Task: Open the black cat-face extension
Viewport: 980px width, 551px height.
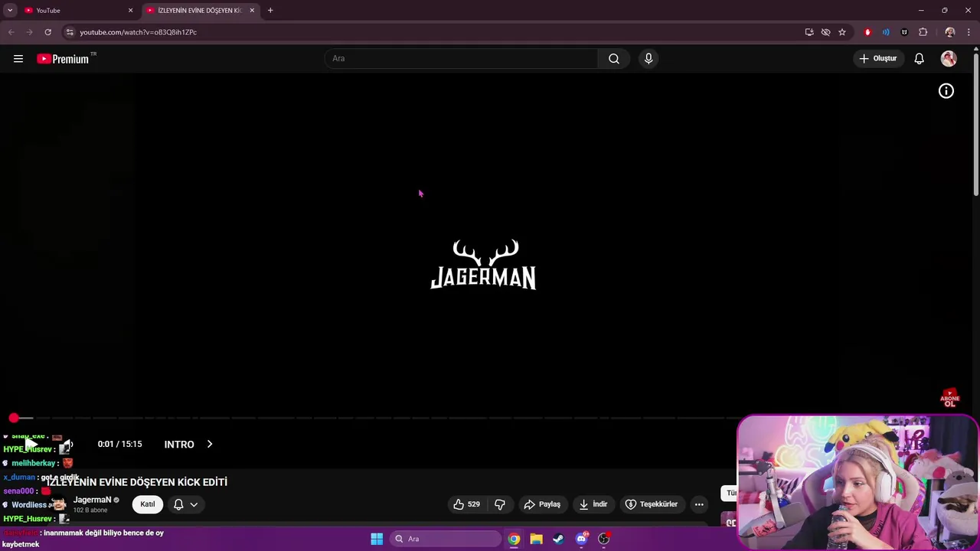Action: tap(904, 32)
